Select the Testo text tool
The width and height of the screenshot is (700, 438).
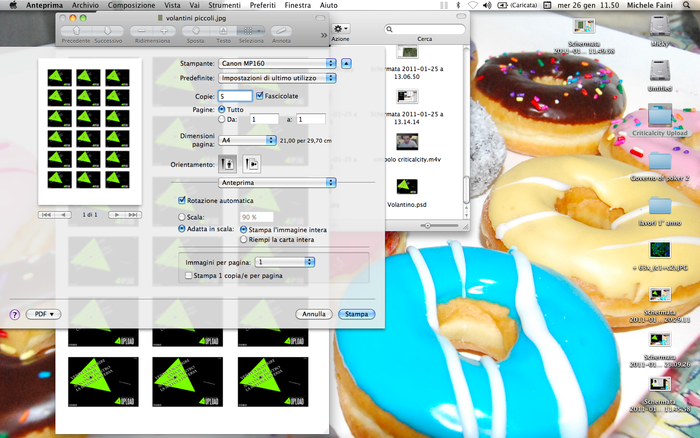223,31
